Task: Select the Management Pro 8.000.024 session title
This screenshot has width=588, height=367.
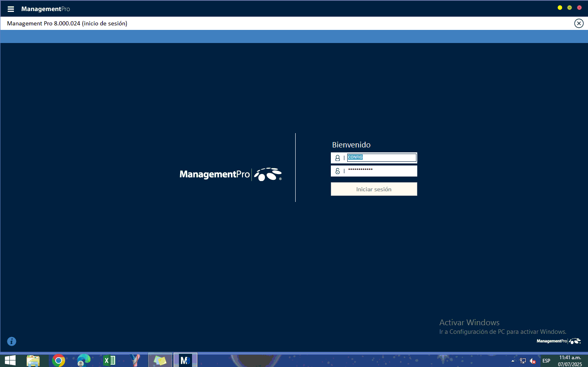Action: [67, 23]
